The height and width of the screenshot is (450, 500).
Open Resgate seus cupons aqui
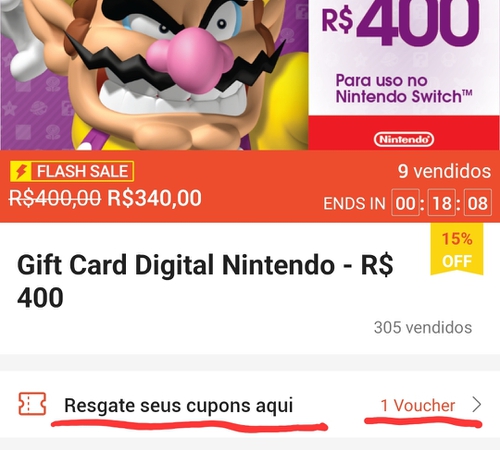coord(178,406)
